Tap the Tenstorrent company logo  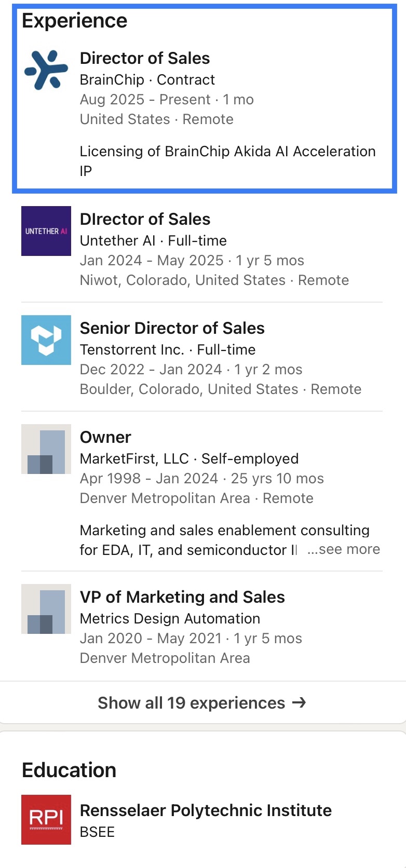tap(46, 340)
